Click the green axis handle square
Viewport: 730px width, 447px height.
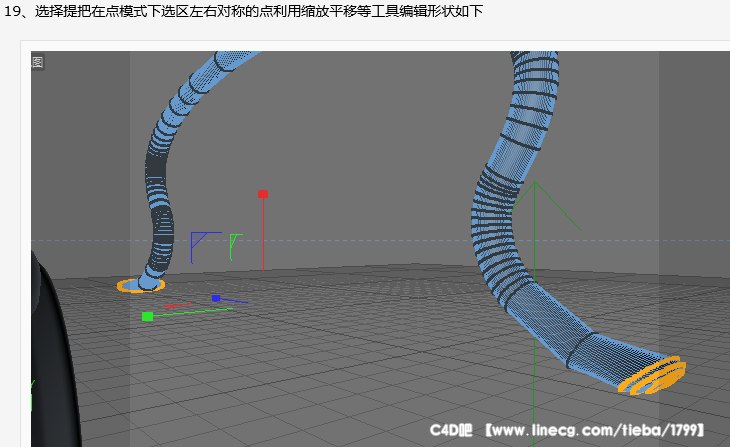148,317
